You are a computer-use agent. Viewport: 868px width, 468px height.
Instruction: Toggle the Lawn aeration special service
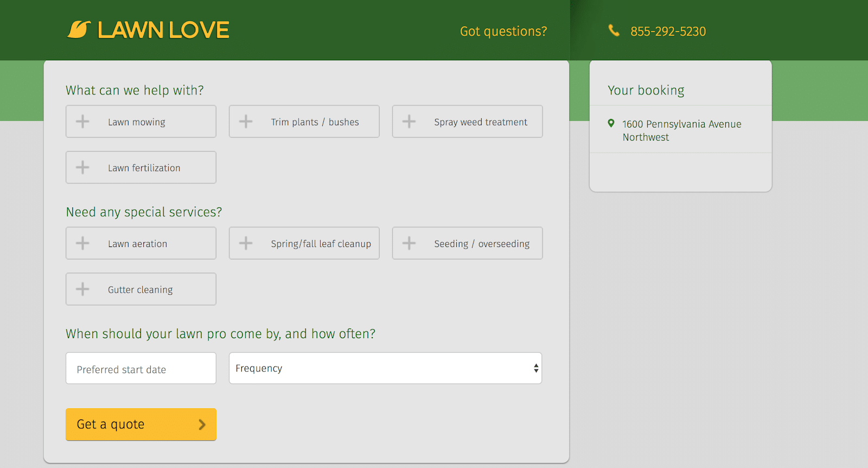pyautogui.click(x=141, y=243)
